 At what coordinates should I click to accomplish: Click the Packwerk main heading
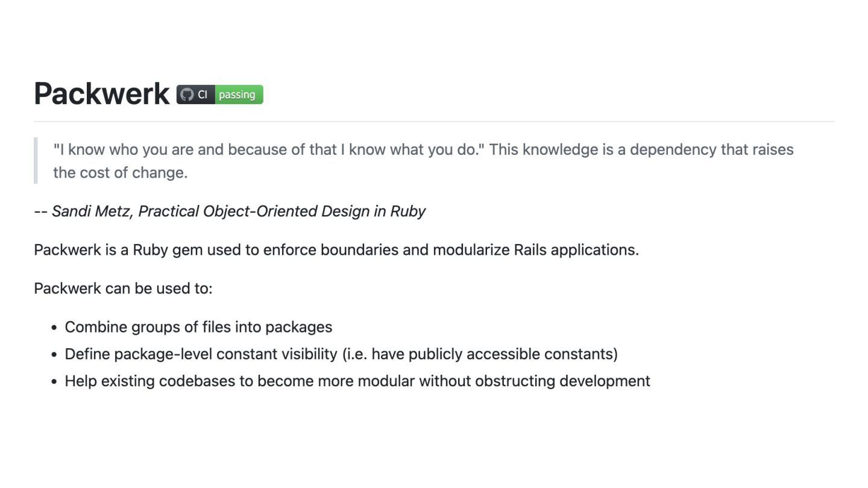102,94
